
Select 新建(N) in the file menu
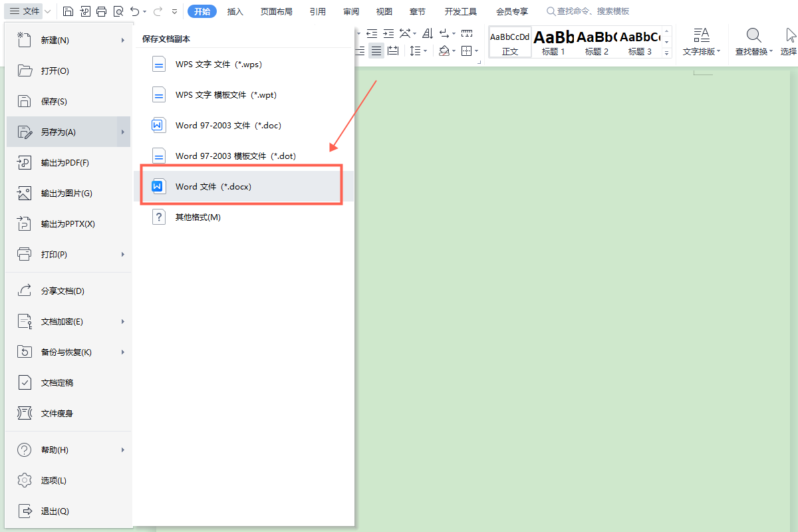68,40
